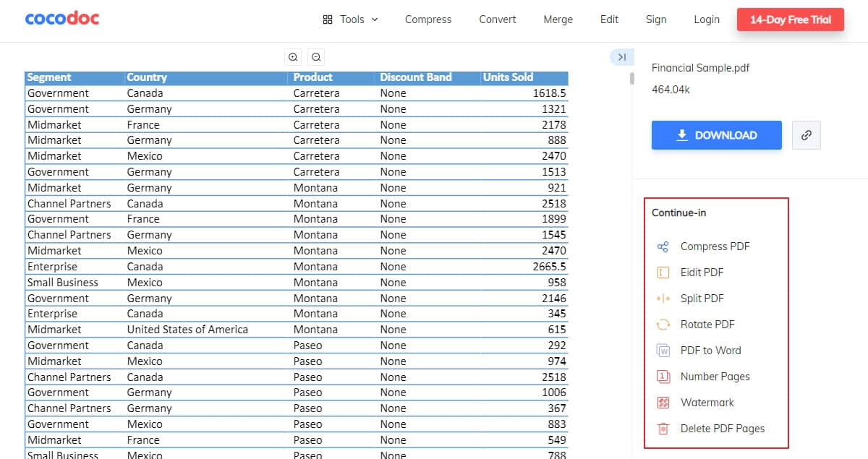Zoom in on the document preview
Image resolution: width=868 pixels, height=459 pixels.
(293, 56)
